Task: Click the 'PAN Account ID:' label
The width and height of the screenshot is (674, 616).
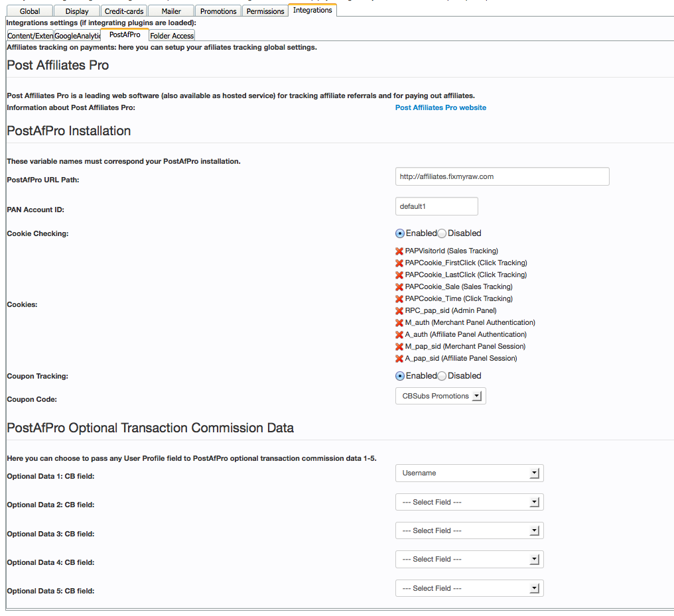Action: click(x=35, y=210)
